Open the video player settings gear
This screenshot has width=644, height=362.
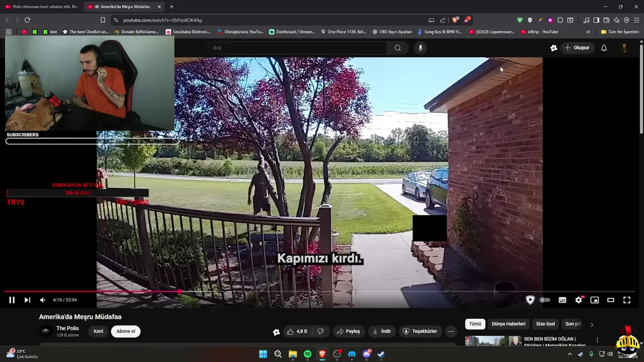click(x=579, y=300)
